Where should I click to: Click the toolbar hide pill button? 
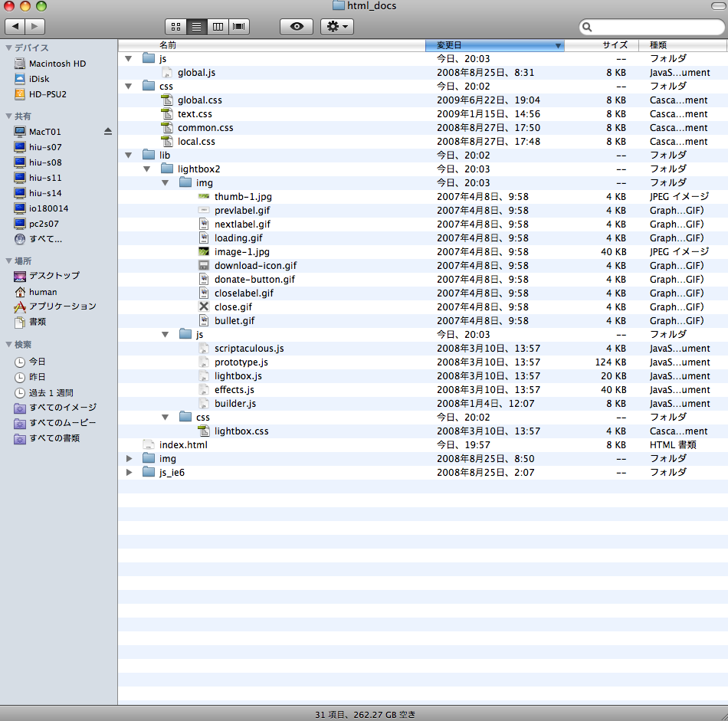pos(718,5)
